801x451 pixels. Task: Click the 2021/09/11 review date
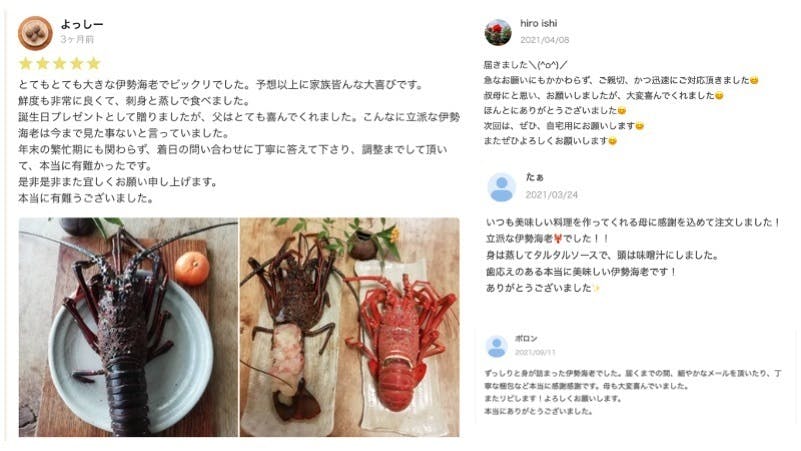click(535, 352)
